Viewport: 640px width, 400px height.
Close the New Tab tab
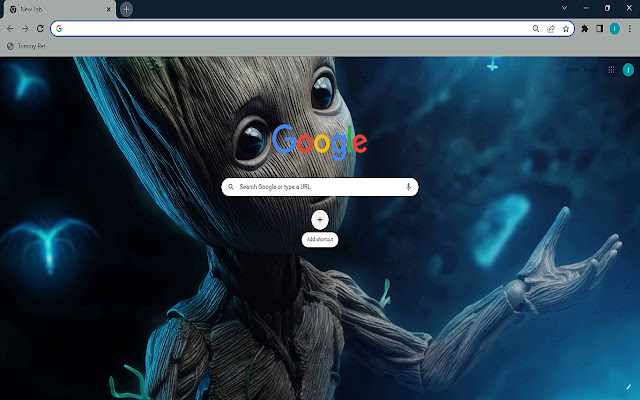coord(109,9)
